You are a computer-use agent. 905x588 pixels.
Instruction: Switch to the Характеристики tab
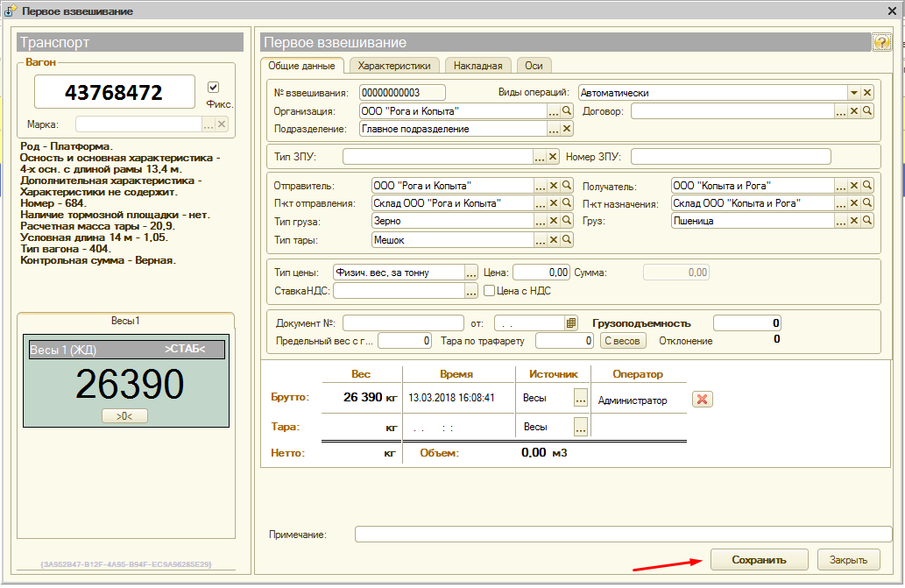[394, 66]
